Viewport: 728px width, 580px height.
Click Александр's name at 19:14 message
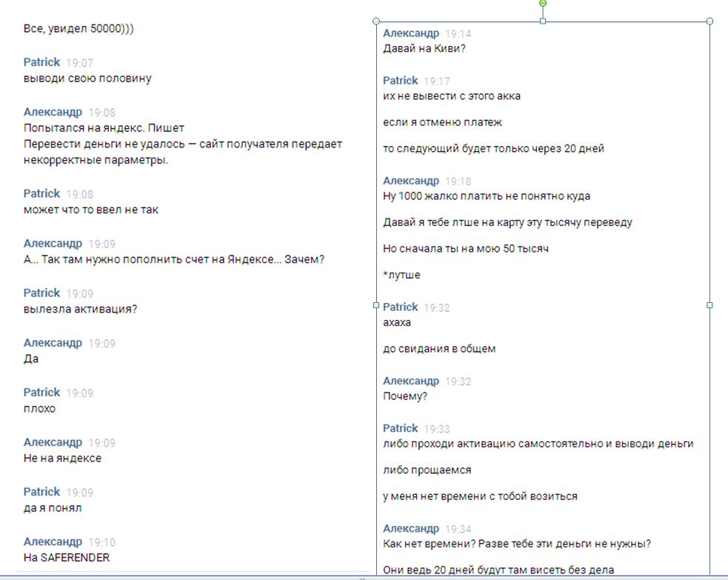[411, 33]
